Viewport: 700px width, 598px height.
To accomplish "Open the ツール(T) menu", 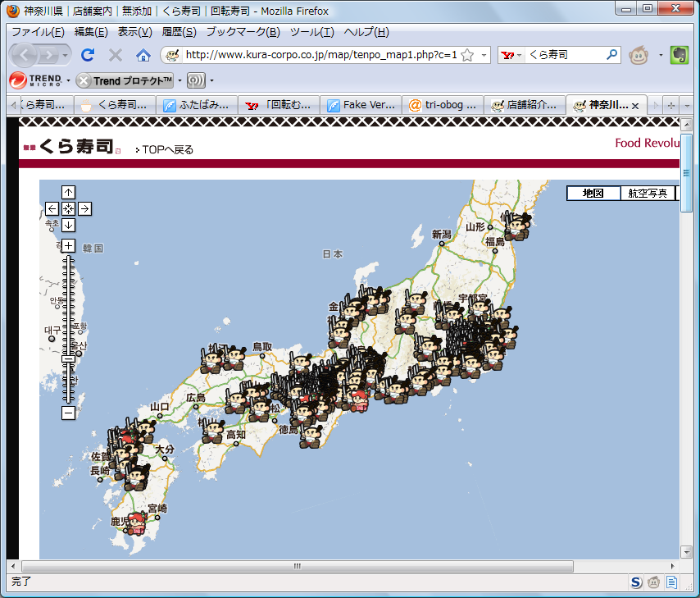I will tap(312, 32).
